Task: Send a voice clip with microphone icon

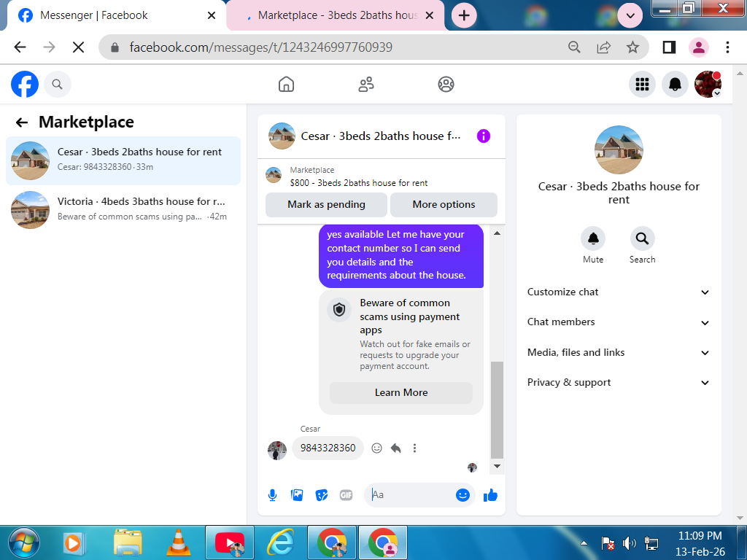Action: (273, 495)
